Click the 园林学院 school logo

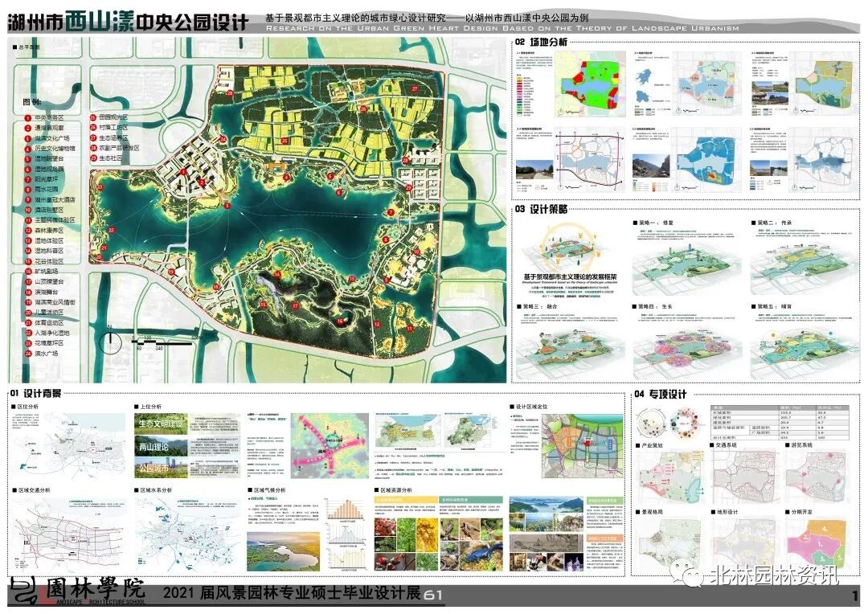click(77, 591)
